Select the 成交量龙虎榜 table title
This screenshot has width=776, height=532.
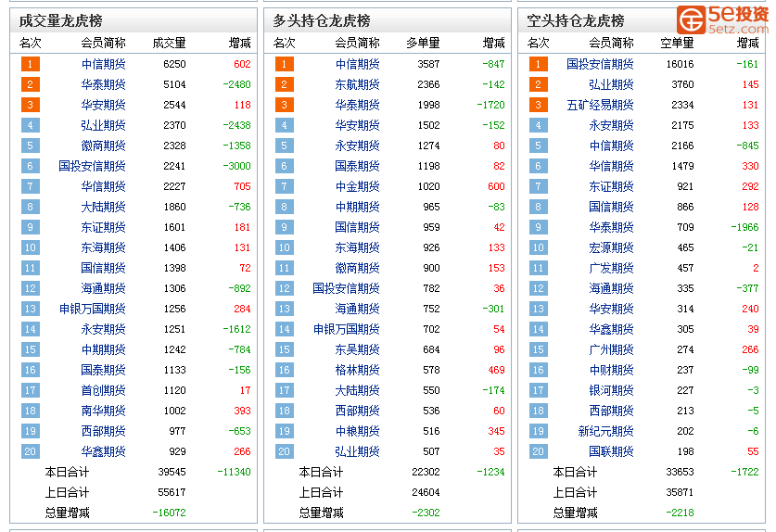point(60,20)
